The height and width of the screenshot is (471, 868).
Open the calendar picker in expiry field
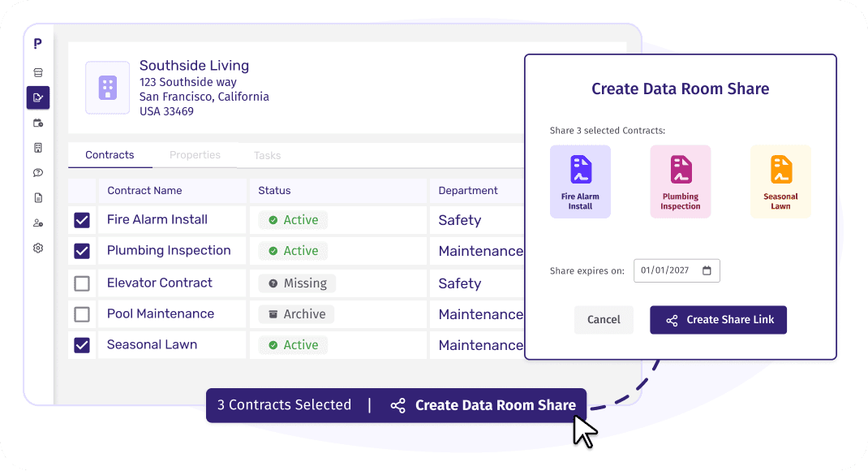(x=707, y=270)
